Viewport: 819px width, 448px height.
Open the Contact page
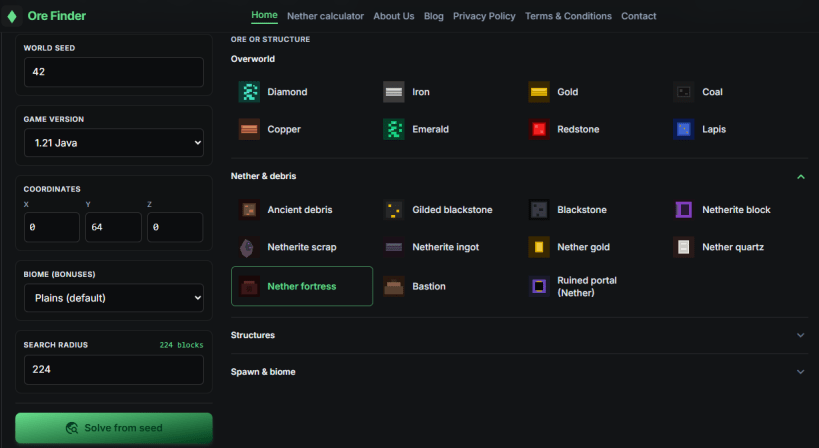click(638, 16)
